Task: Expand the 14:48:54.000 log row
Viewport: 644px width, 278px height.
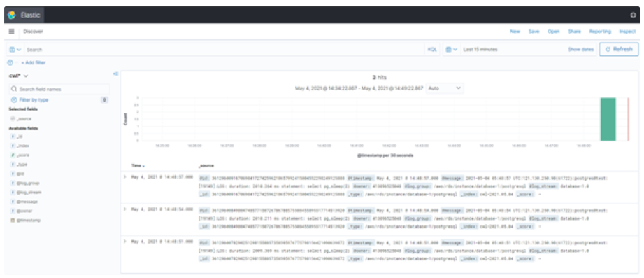Action: [125, 209]
